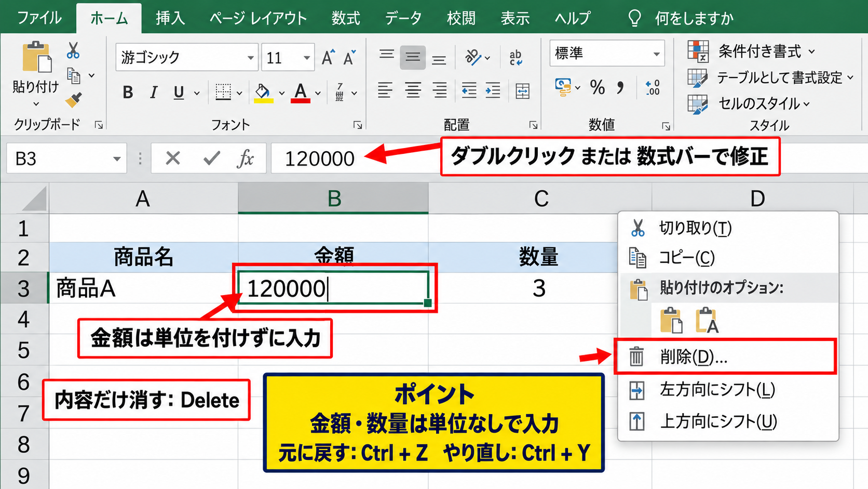Decrease font size with the small A icon
Image resolution: width=868 pixels, height=489 pixels.
pyautogui.click(x=349, y=57)
